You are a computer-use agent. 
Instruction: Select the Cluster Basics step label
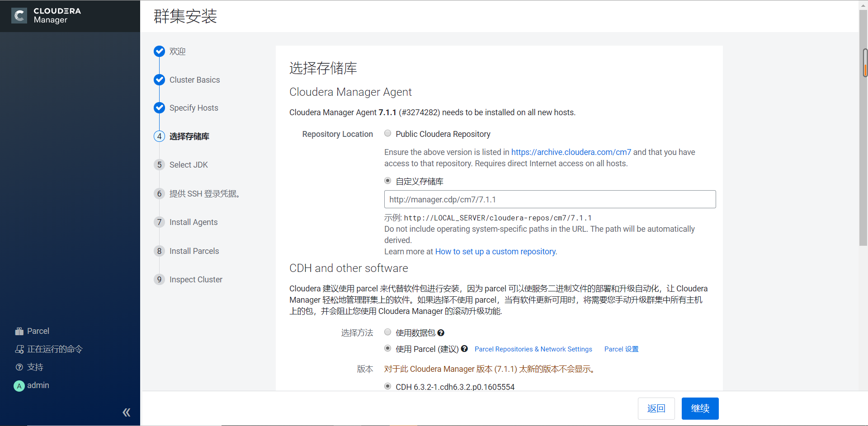pos(195,80)
